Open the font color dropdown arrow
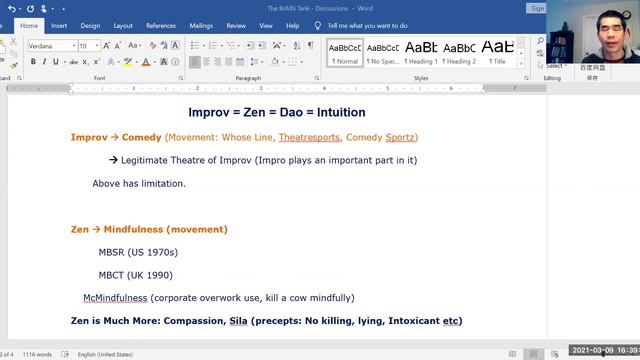Image resolution: width=640 pixels, height=360 pixels. coord(155,62)
